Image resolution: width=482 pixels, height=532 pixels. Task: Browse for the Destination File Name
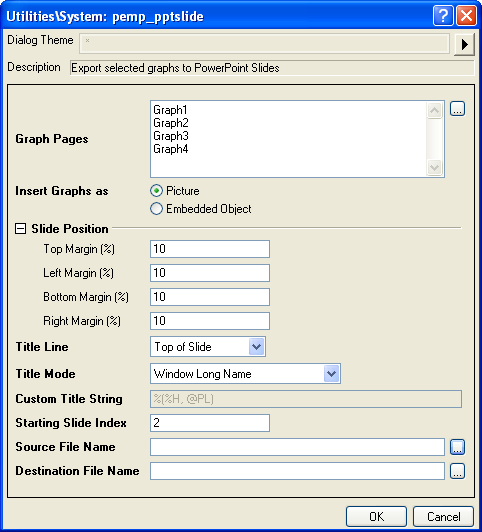tap(457, 471)
